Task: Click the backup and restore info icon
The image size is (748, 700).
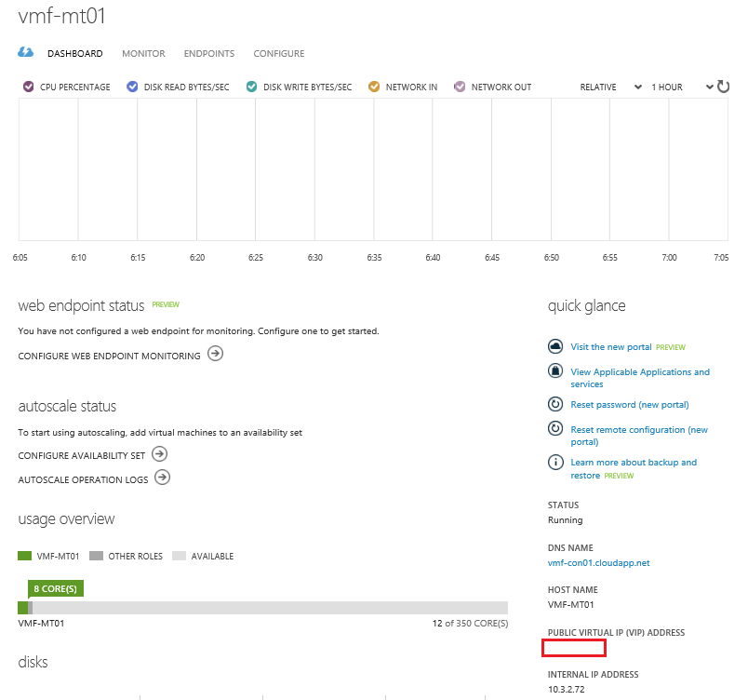Action: (x=555, y=462)
